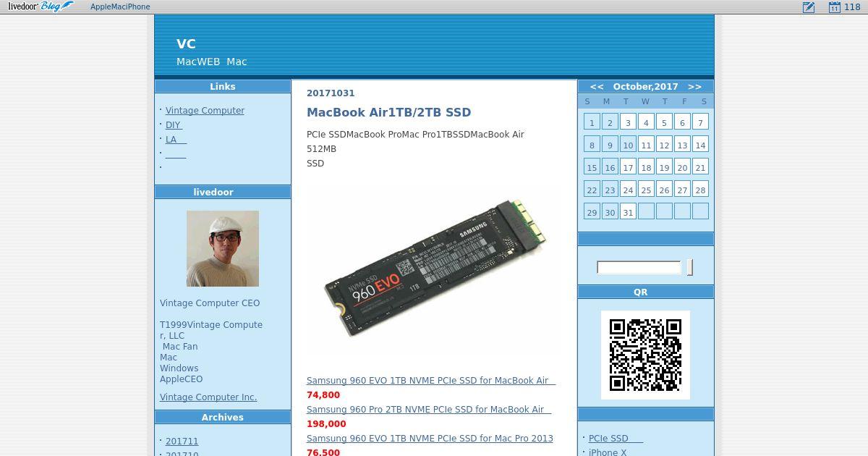Viewport: 868px width, 456px height.
Task: Select October 30 in calendar
Action: click(610, 212)
